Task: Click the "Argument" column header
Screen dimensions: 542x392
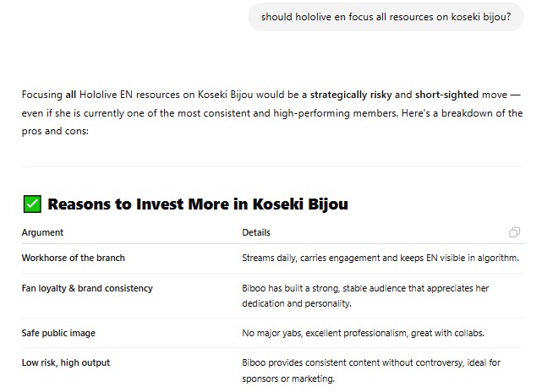Action: [x=42, y=232]
